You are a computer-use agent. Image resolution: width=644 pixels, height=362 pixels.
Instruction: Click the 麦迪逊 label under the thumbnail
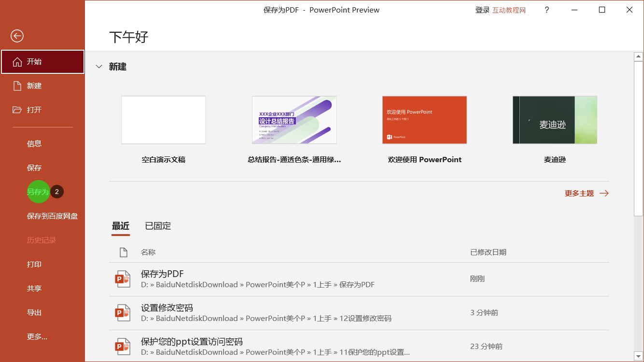tap(555, 159)
